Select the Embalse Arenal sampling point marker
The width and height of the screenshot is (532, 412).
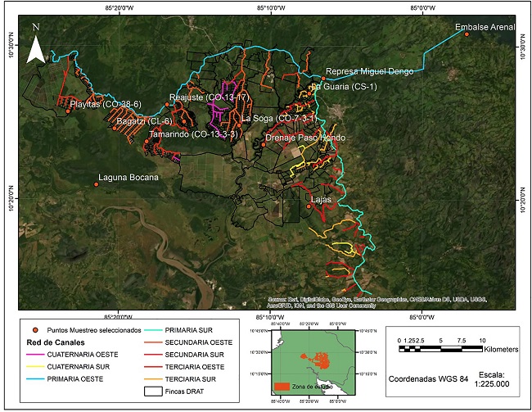pos(467,34)
